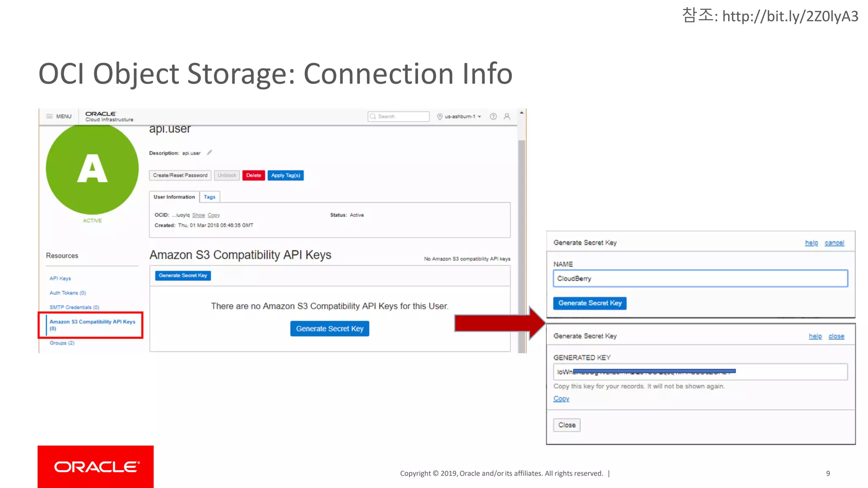Copy the OCID value
The width and height of the screenshot is (868, 488).
(x=214, y=215)
